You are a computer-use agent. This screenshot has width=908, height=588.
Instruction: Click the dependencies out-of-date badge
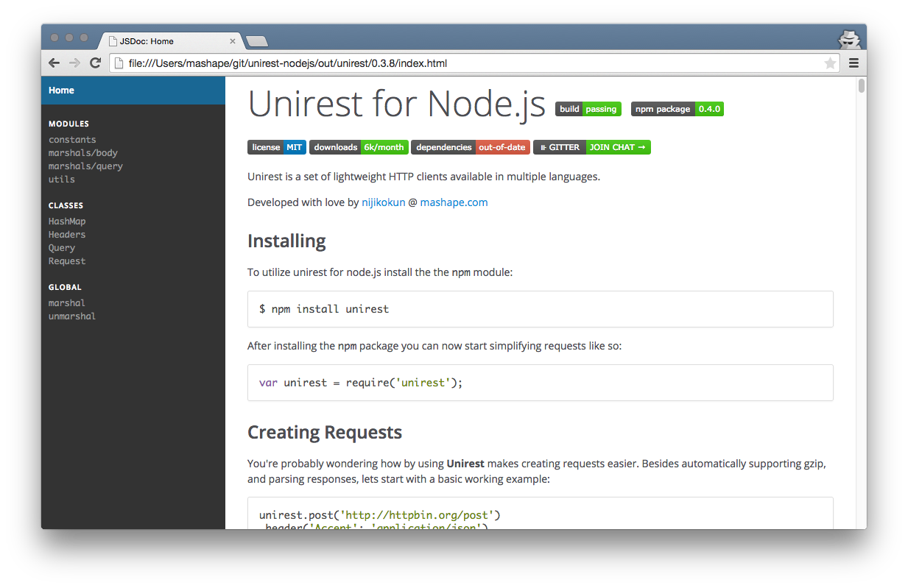pos(471,147)
